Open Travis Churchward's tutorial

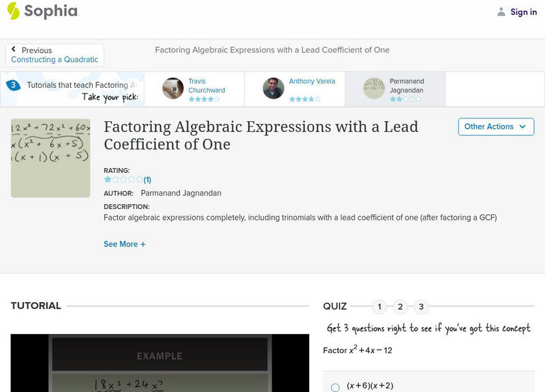(206, 86)
